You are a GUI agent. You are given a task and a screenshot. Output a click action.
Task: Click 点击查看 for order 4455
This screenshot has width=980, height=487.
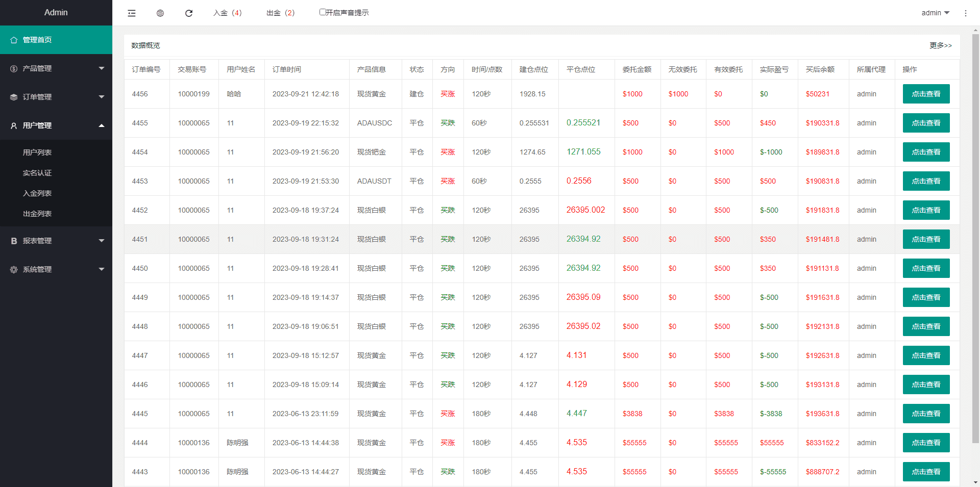[x=926, y=123]
